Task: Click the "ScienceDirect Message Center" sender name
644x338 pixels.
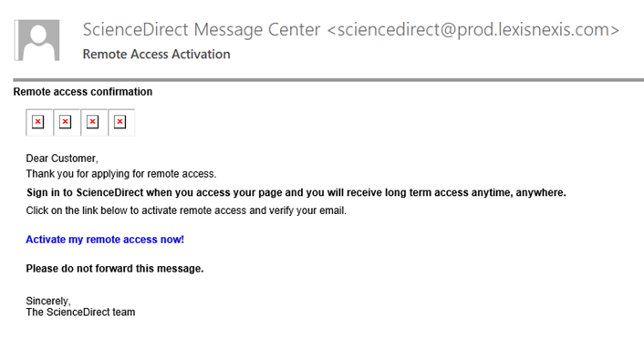Action: pyautogui.click(x=202, y=30)
